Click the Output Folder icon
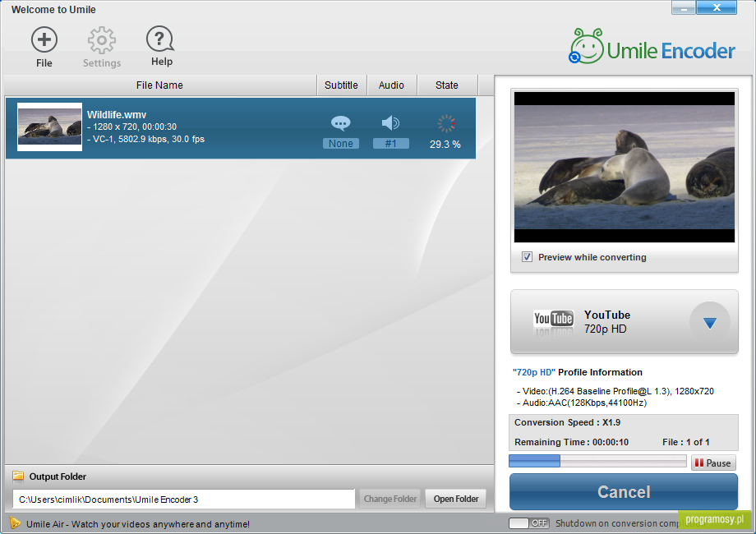 18,476
